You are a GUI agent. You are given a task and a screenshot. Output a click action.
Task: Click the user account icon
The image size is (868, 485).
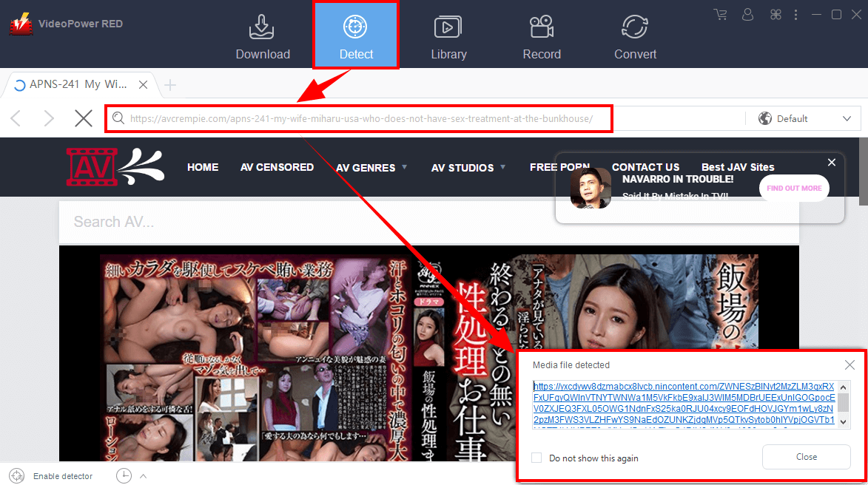(748, 14)
